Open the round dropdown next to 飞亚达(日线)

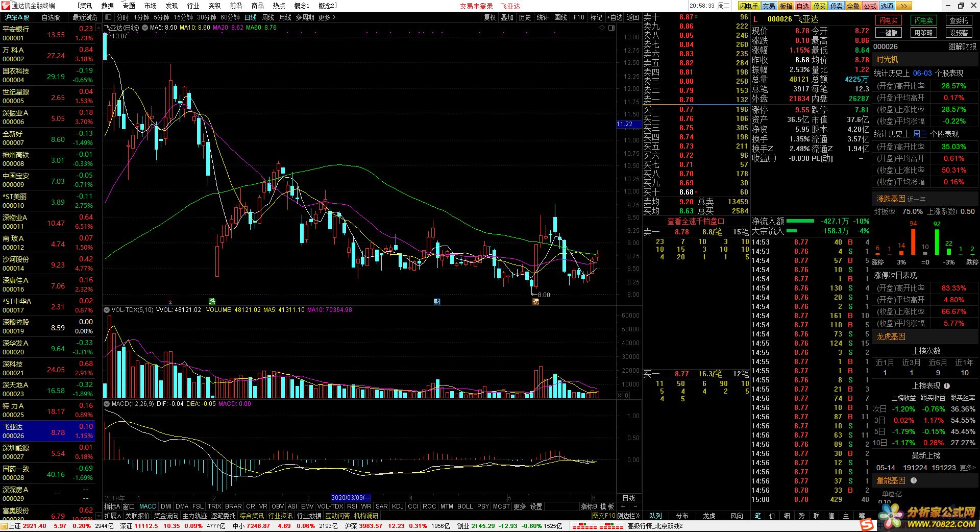coord(145,28)
